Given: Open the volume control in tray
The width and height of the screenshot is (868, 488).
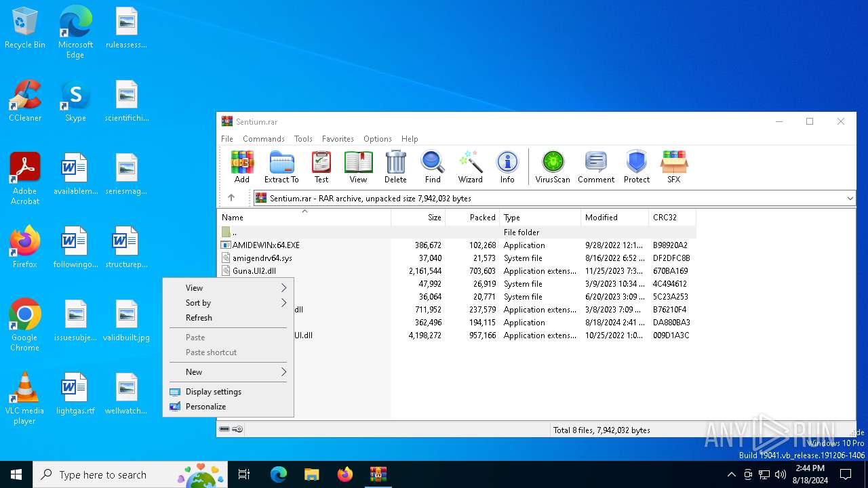Looking at the screenshot, I should coord(781,474).
